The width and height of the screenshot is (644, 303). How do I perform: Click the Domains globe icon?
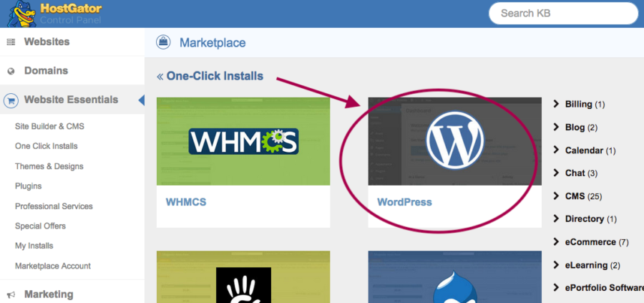click(11, 71)
